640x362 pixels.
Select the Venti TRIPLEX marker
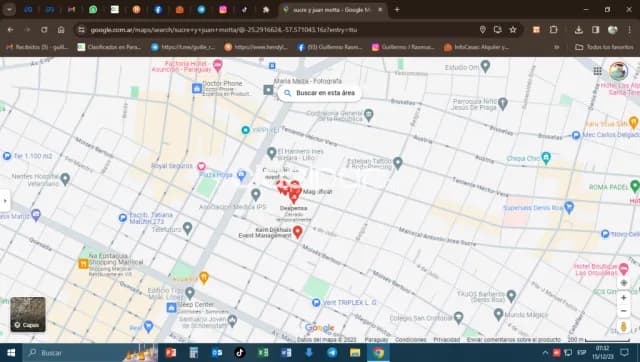316,302
